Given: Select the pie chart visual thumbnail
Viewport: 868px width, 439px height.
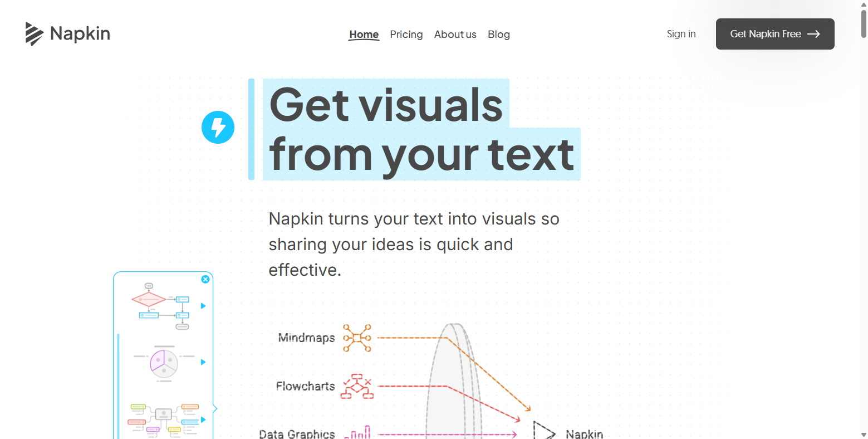Looking at the screenshot, I should coord(164,363).
